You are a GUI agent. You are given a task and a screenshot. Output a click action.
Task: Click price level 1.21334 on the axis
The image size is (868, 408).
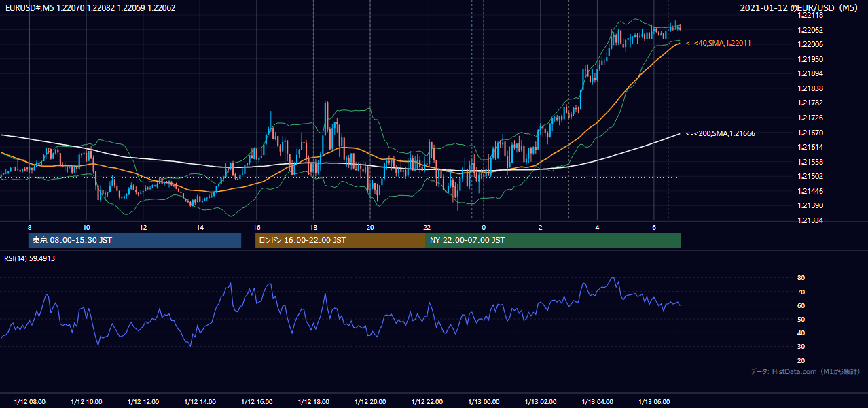coord(810,220)
